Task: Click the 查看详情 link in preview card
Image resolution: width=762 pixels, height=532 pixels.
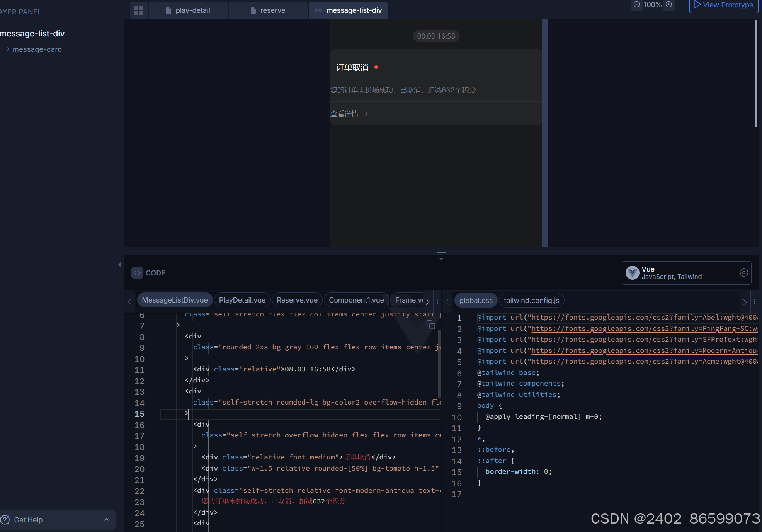Action: click(344, 114)
